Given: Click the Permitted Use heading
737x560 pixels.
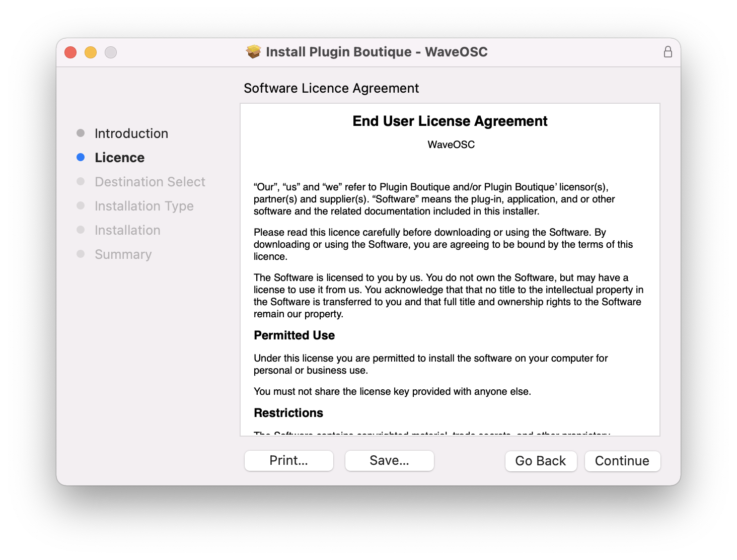Looking at the screenshot, I should pyautogui.click(x=294, y=335).
